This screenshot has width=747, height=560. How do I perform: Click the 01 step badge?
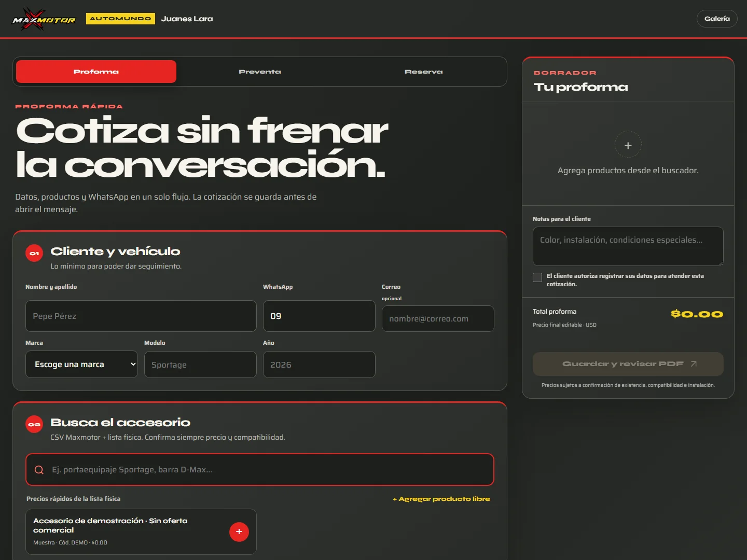point(34,253)
